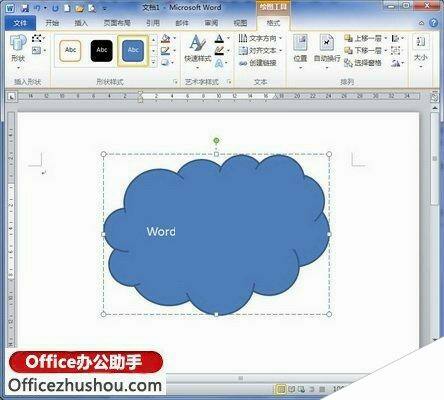Open the 选择窗格 selection pane

[363, 63]
